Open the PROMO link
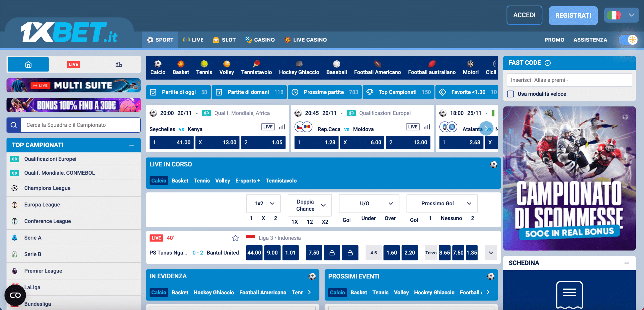The width and height of the screenshot is (644, 310). (554, 40)
